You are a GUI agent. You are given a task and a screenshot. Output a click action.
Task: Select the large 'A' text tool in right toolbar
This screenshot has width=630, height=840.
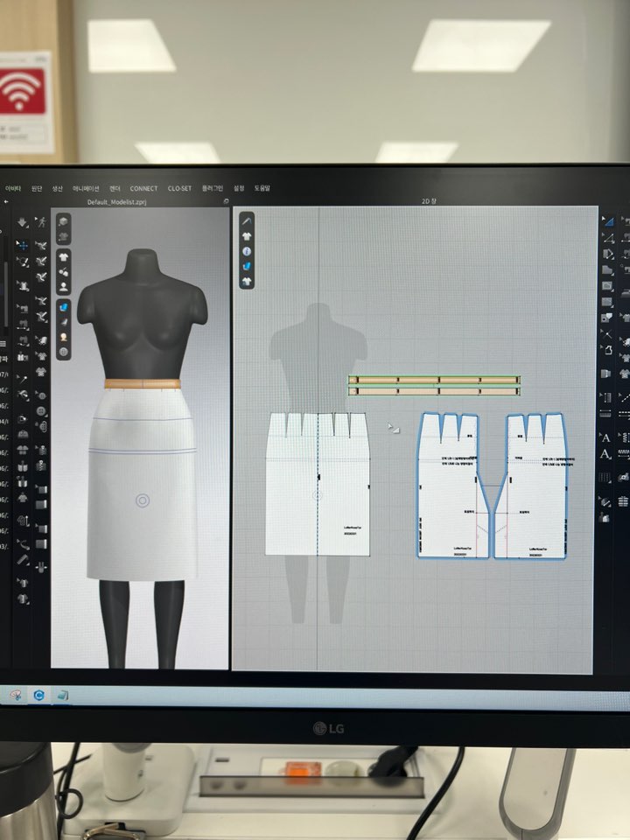point(605,438)
